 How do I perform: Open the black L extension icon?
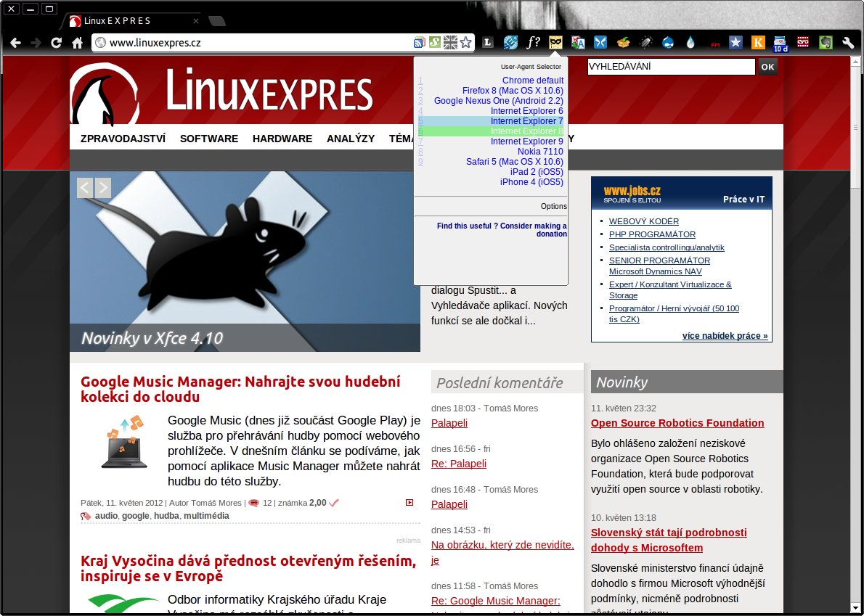[x=488, y=42]
